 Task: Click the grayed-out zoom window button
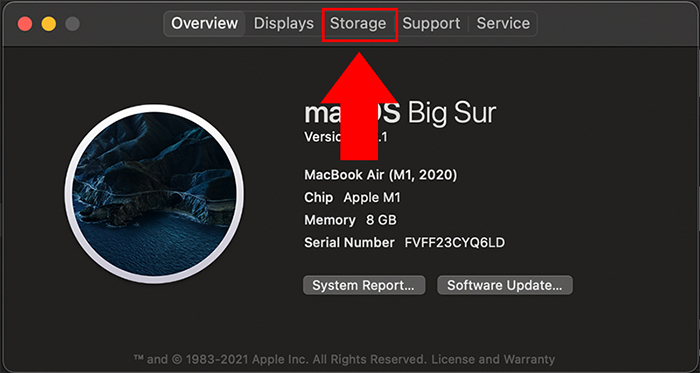[72, 24]
